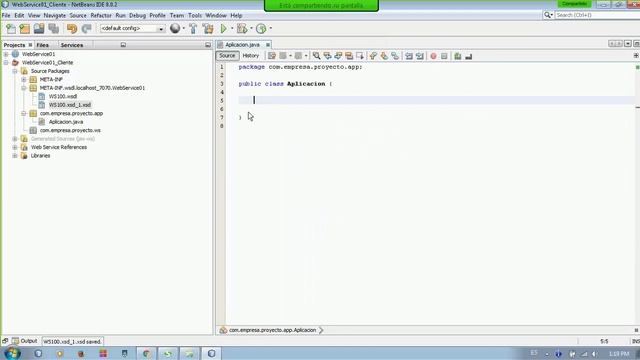Expand the WebService01 project node
640x360 pixels.
(x=6, y=54)
